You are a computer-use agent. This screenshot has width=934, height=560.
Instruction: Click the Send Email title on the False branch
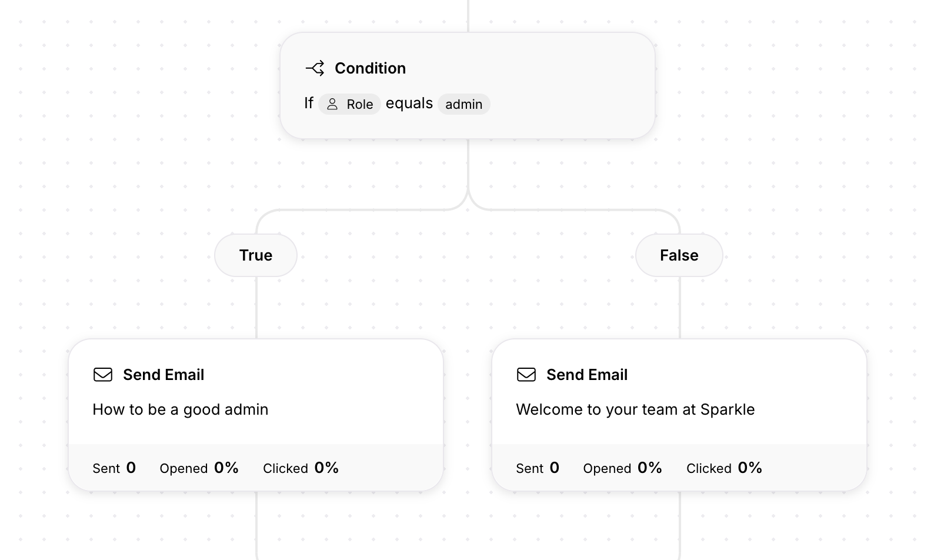[587, 374]
